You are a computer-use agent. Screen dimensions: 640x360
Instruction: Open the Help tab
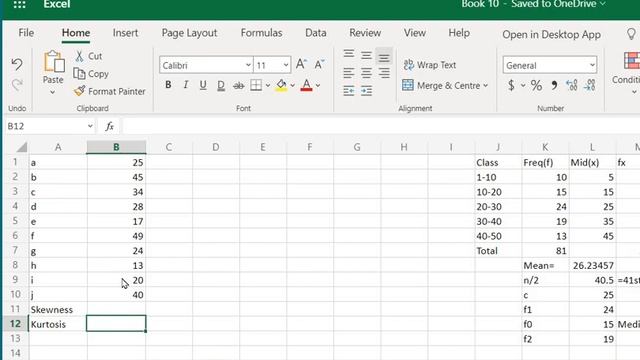pos(459,33)
